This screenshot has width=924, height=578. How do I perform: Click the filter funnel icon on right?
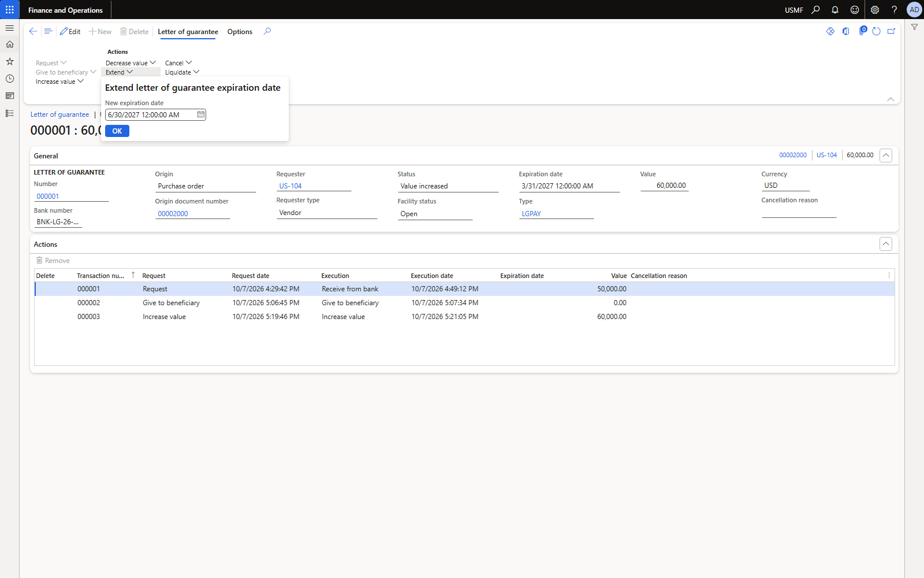pos(915,27)
